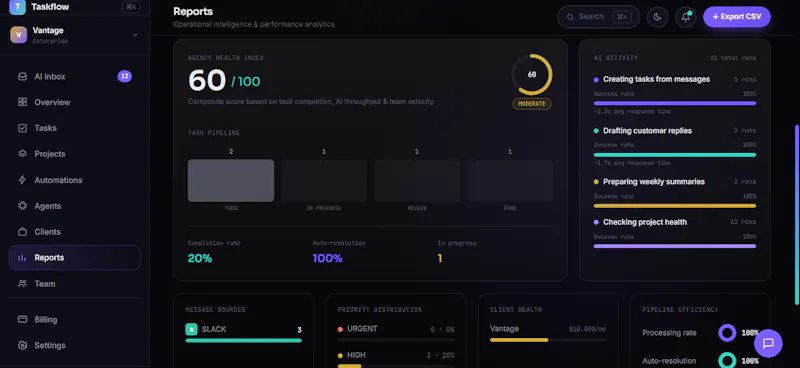This screenshot has height=368, width=800.
Task: Click the IN PROGRESS pipeline bar
Action: coord(324,181)
